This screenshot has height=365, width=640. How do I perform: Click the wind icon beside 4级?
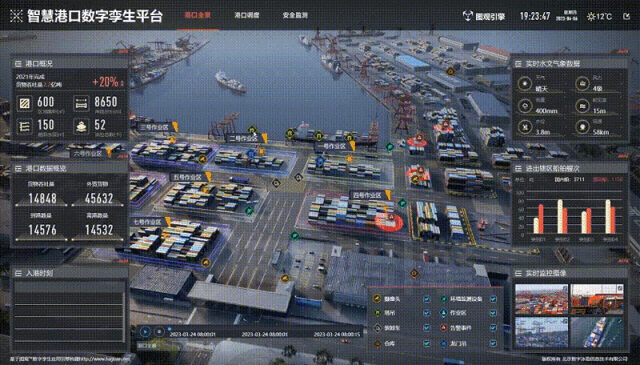pos(582,84)
